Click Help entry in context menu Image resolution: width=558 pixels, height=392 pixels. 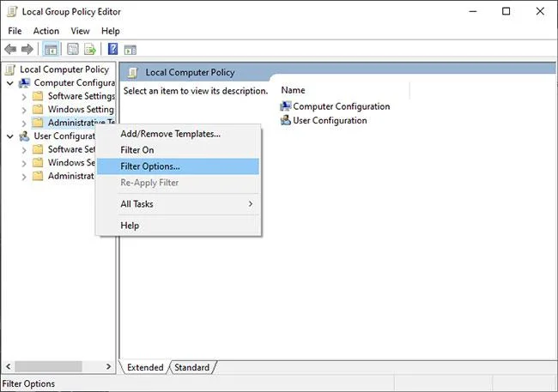point(178,226)
